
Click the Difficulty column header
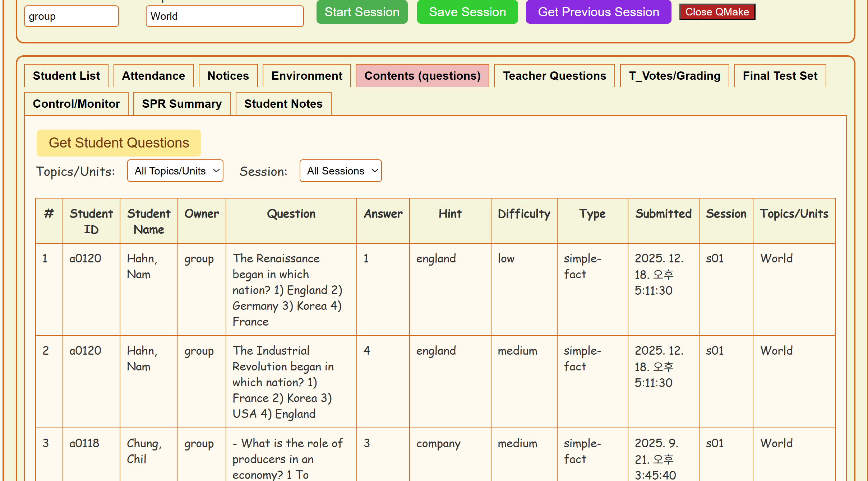[x=523, y=214]
